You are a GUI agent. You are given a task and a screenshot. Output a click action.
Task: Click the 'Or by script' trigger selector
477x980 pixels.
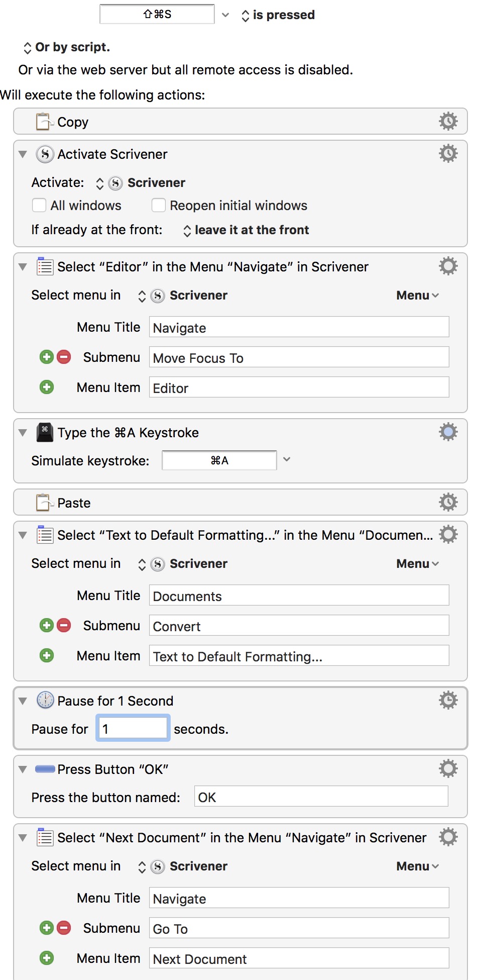pyautogui.click(x=66, y=47)
